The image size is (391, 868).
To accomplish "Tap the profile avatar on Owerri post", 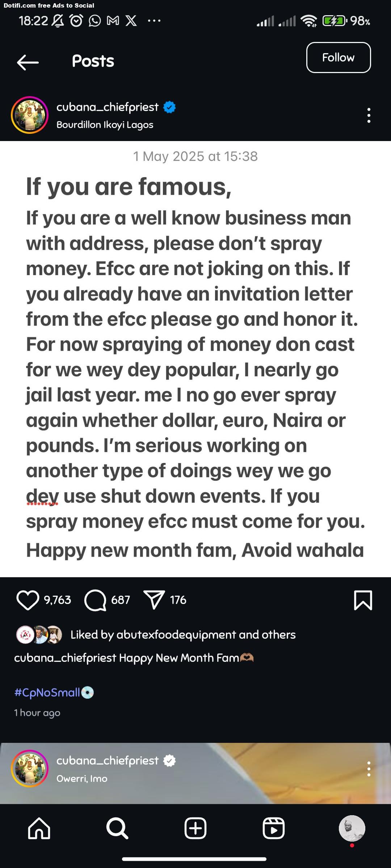I will coord(30,769).
